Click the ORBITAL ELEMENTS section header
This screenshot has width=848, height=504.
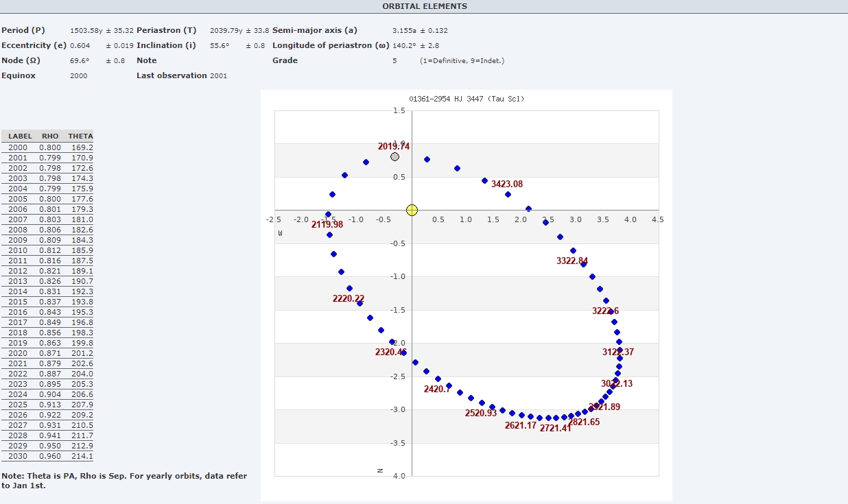(x=424, y=6)
